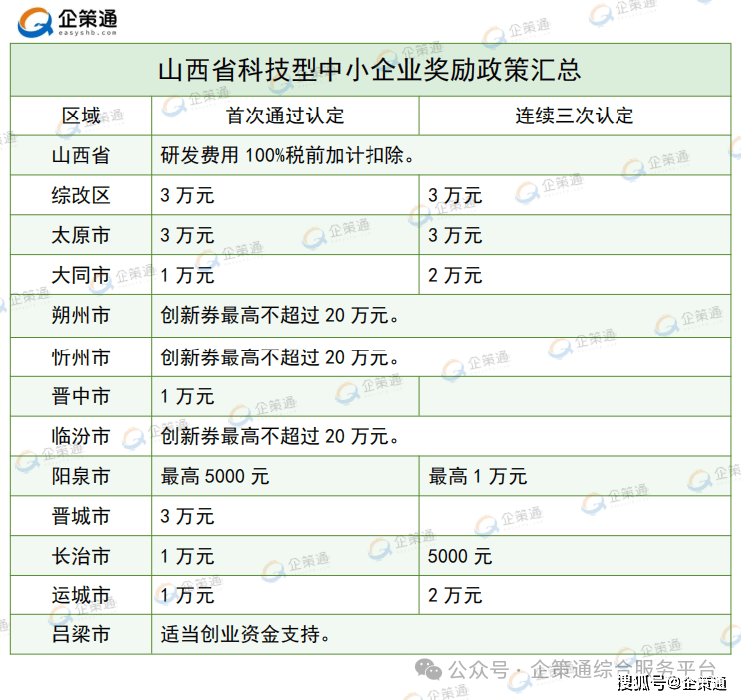Click 阳泉市's 最高 1 万元 cell
Image resolution: width=741 pixels, height=700 pixels.
pos(477,477)
